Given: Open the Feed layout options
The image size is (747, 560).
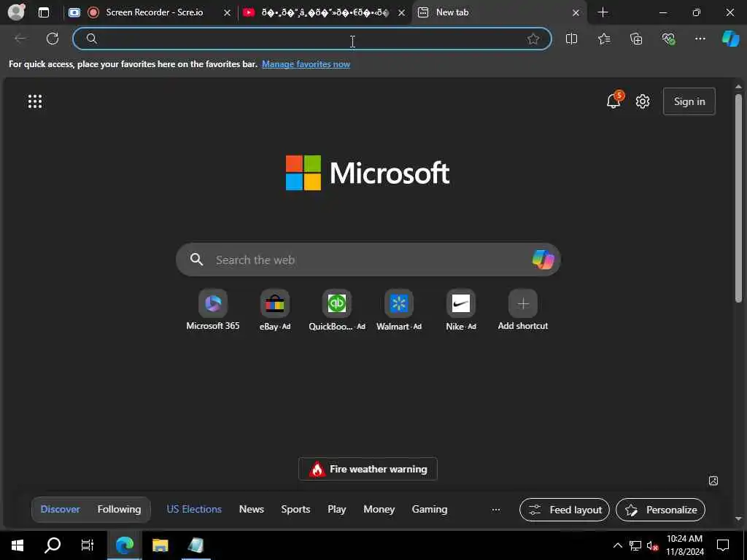Looking at the screenshot, I should coord(565,510).
